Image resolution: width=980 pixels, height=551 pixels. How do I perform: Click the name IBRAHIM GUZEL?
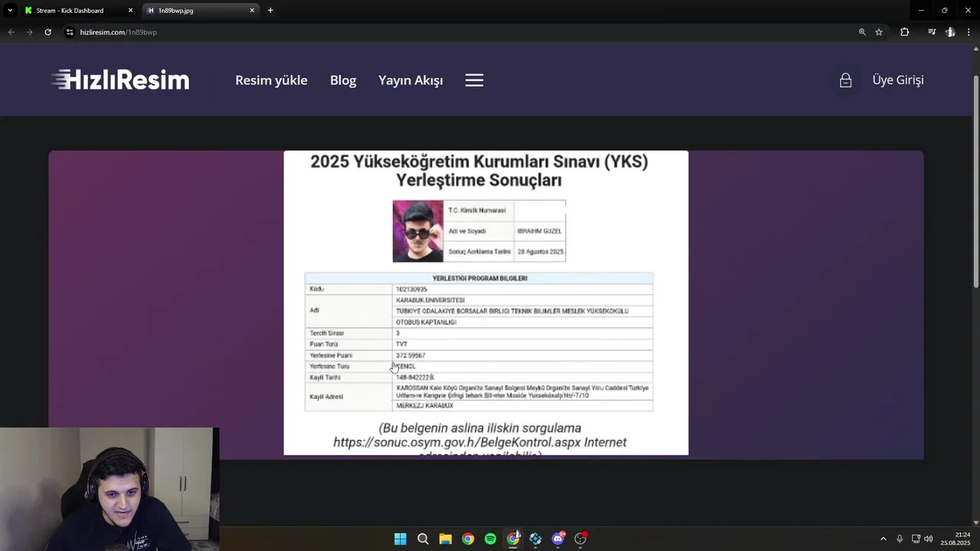point(540,231)
